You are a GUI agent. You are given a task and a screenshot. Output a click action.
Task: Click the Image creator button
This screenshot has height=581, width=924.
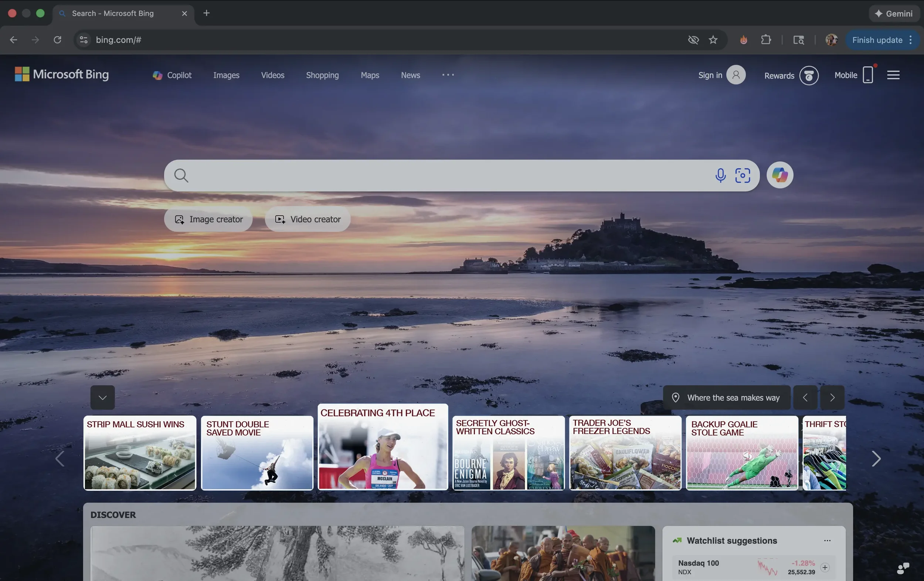click(x=208, y=219)
